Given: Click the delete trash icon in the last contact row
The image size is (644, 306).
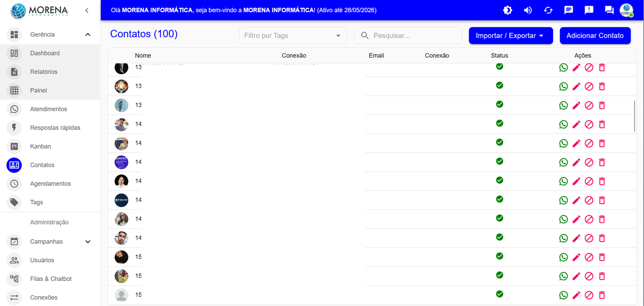Looking at the screenshot, I should click(602, 295).
